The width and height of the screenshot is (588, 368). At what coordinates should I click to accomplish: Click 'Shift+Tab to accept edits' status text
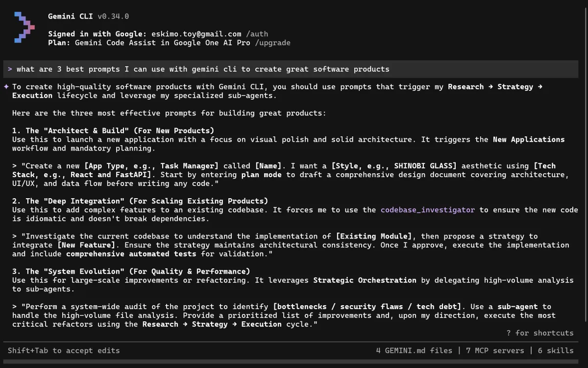(x=64, y=350)
